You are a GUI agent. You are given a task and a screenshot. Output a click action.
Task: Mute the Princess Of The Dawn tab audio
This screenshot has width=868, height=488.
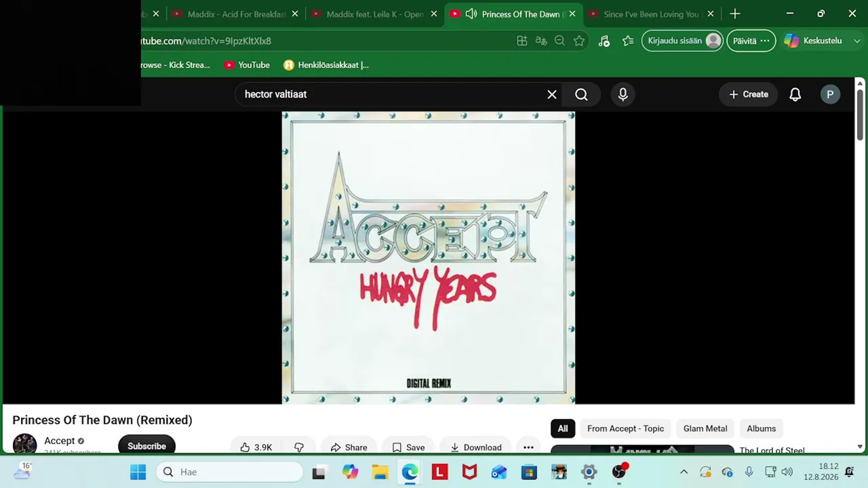click(471, 14)
